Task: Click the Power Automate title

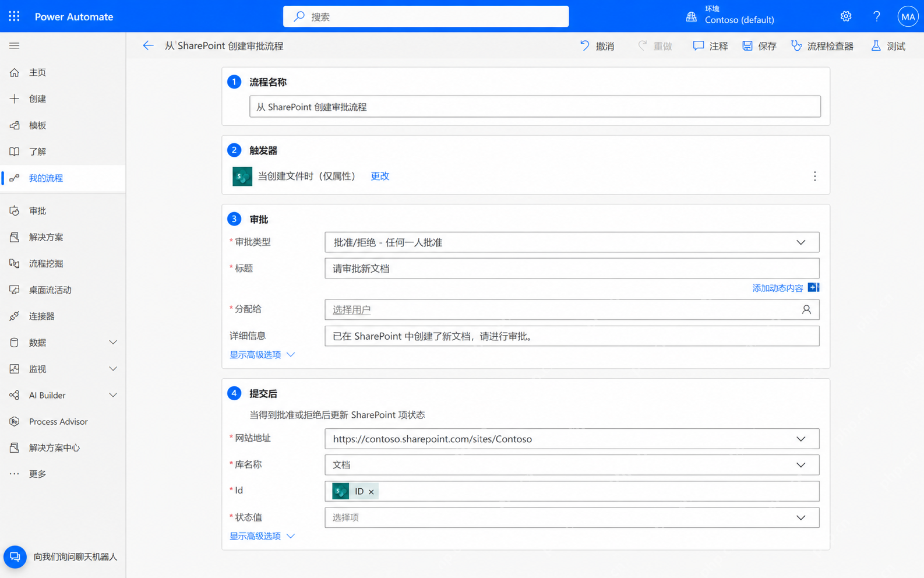Action: (x=74, y=16)
